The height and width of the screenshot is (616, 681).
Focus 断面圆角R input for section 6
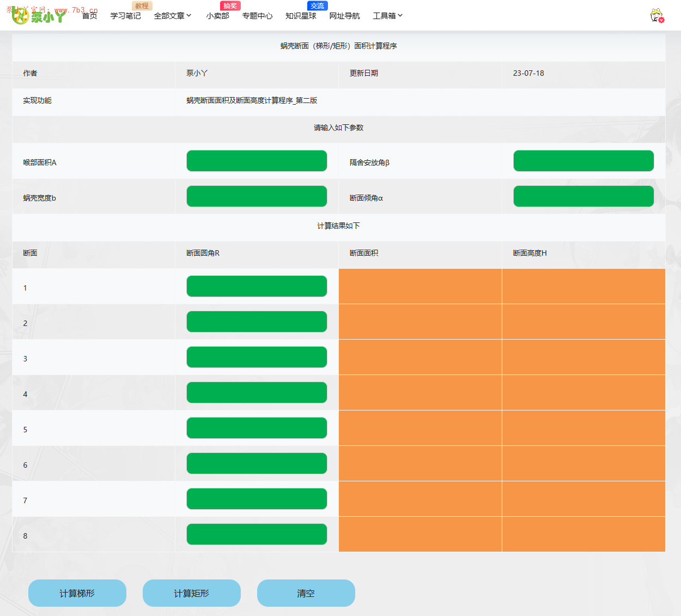tap(257, 463)
